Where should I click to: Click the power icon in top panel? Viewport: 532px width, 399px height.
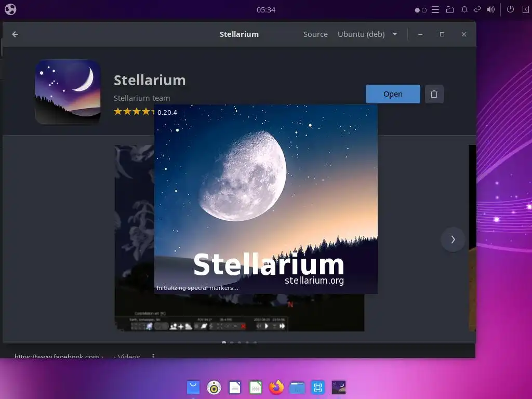[x=510, y=9]
